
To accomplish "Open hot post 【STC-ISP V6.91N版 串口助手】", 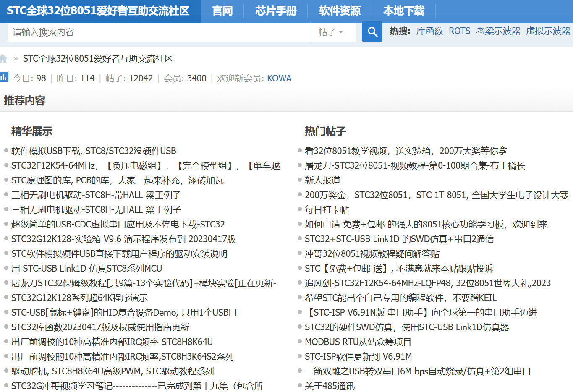I will (421, 312).
